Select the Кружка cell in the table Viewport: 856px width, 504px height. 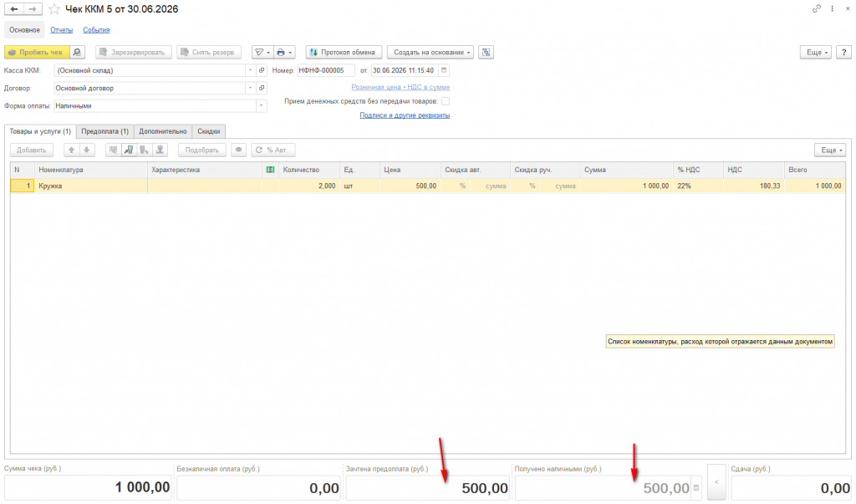[x=91, y=186]
